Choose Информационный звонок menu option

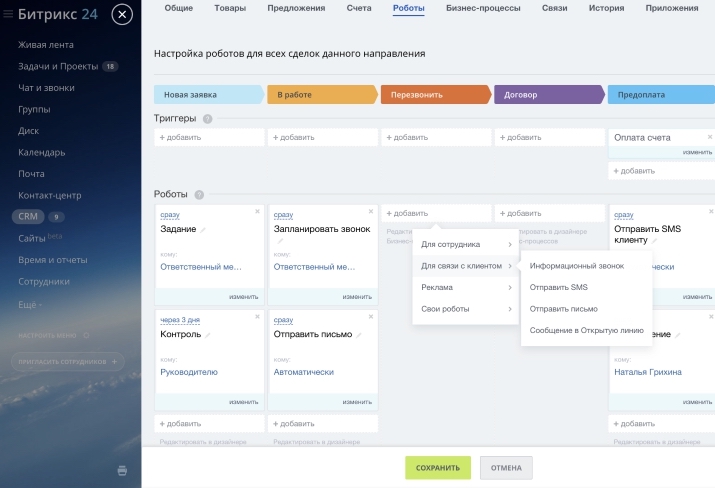pyautogui.click(x=576, y=266)
